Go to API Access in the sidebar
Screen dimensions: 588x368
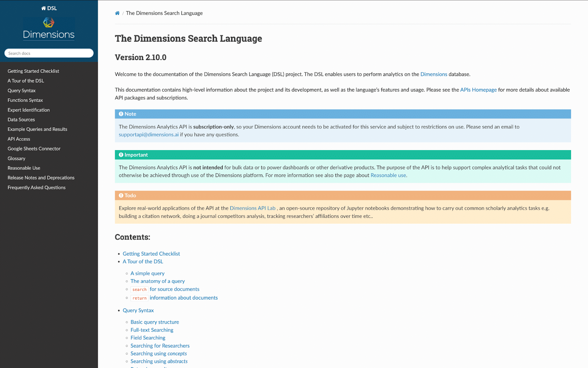(x=19, y=139)
